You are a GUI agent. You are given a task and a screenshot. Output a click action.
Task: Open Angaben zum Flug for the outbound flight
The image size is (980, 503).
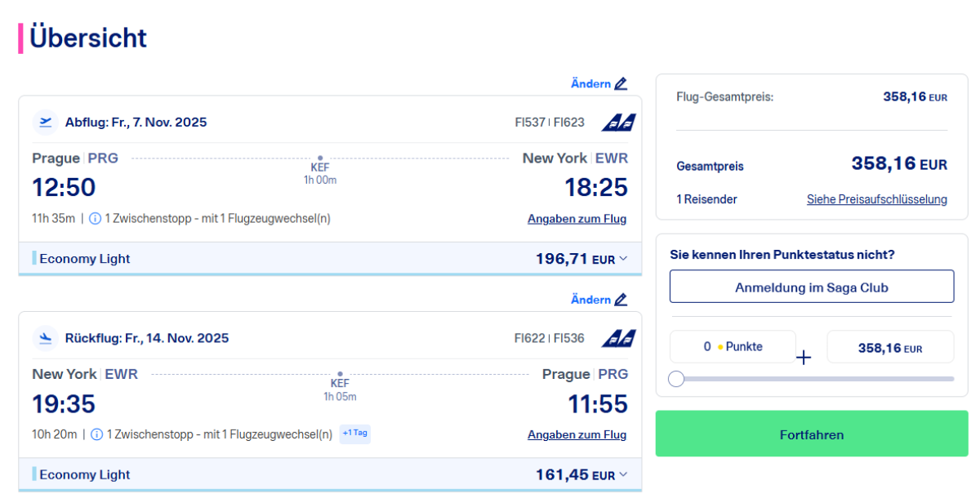[x=577, y=219]
